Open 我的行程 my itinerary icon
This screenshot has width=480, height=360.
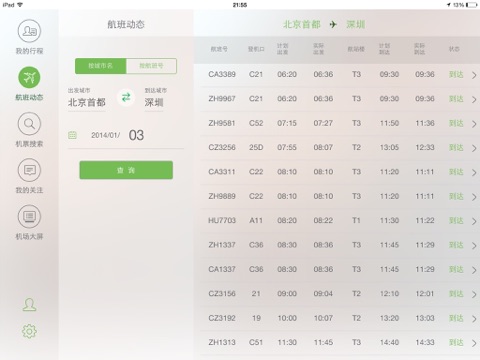(29, 31)
